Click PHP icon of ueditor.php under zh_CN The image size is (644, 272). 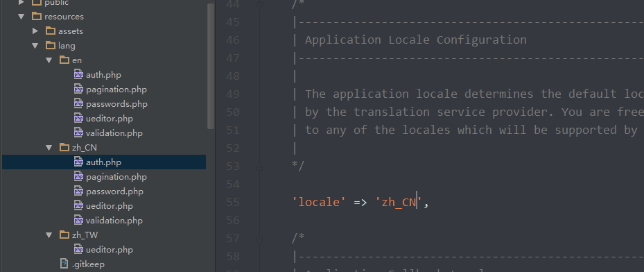(78, 205)
